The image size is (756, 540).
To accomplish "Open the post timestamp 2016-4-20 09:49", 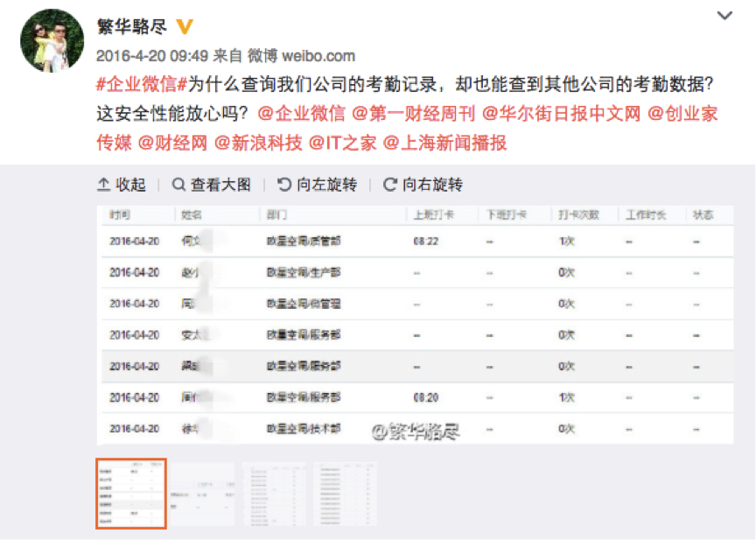I will [152, 56].
